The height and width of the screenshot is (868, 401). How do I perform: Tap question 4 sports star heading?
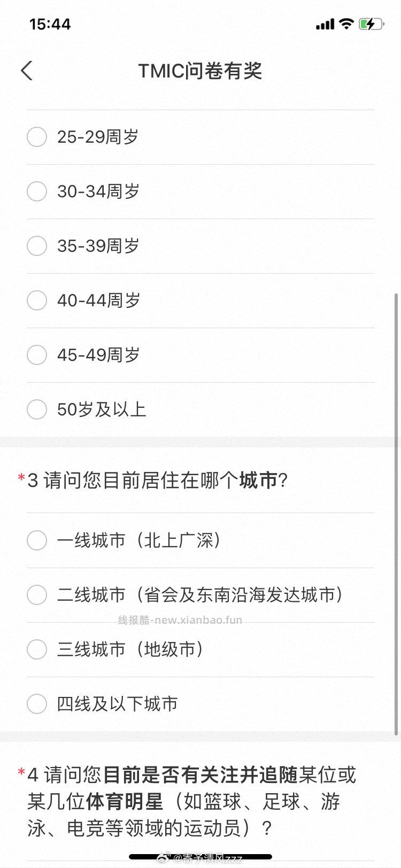coord(191,801)
